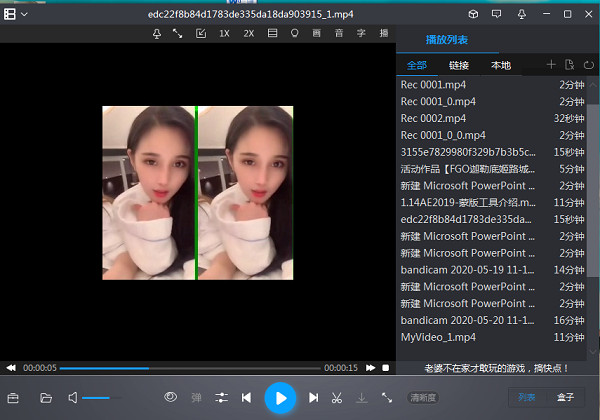Adjust the volume slider

point(102,398)
